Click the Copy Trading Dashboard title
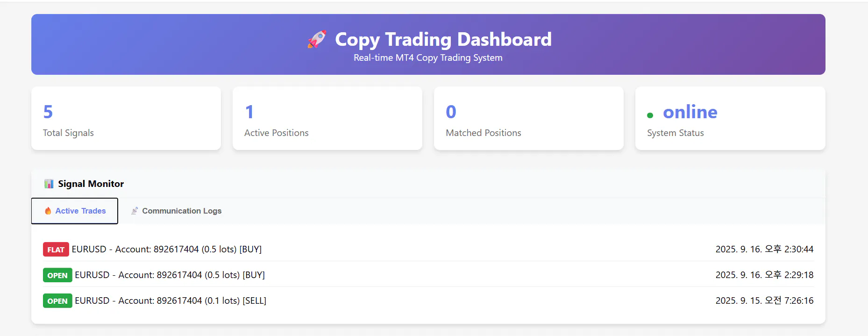Viewport: 868px width, 336px height. (x=443, y=39)
